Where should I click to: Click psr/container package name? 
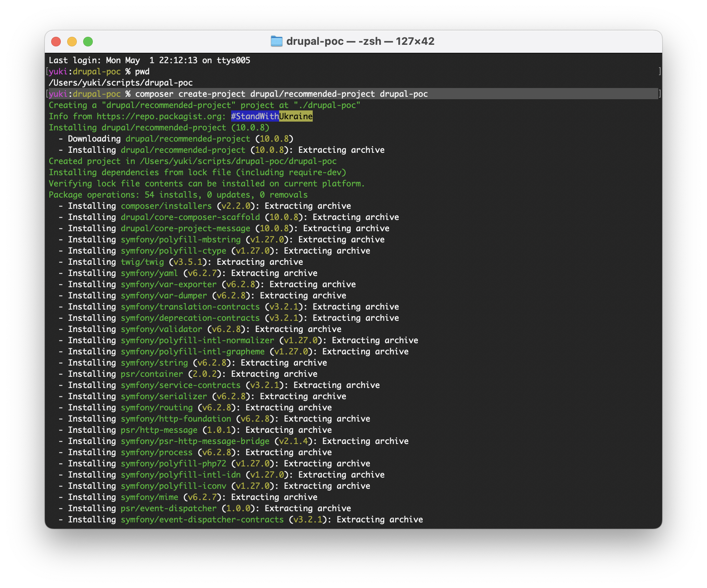tap(152, 374)
